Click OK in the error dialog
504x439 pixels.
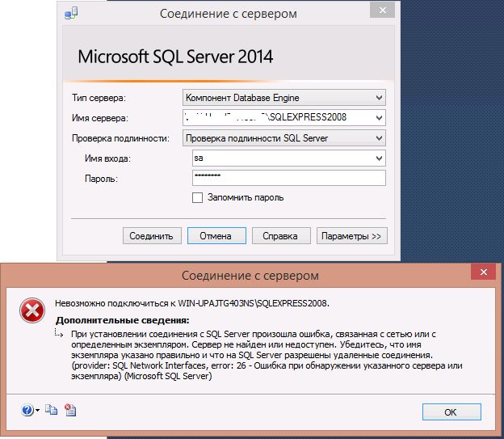pos(451,412)
